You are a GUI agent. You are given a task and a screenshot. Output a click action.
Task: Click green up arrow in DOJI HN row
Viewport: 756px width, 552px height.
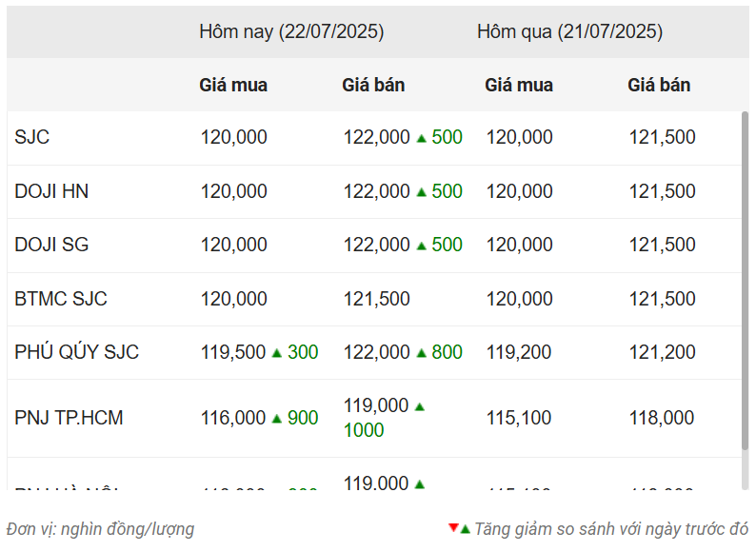pos(421,192)
